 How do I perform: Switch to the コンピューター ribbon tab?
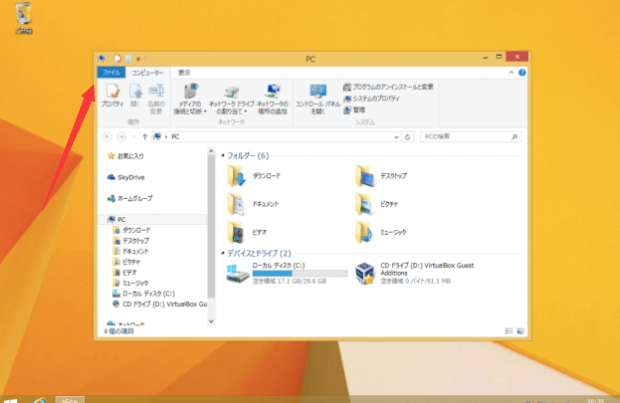pyautogui.click(x=147, y=73)
